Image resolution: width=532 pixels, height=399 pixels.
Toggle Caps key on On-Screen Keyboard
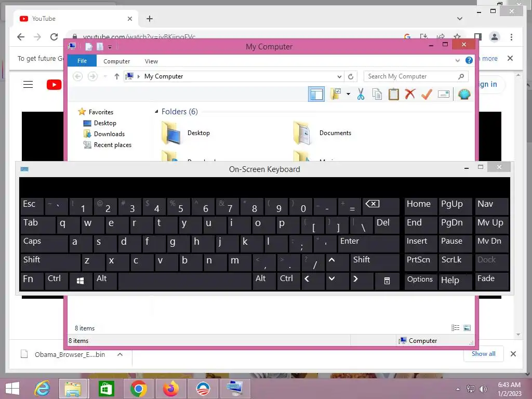[44, 244]
